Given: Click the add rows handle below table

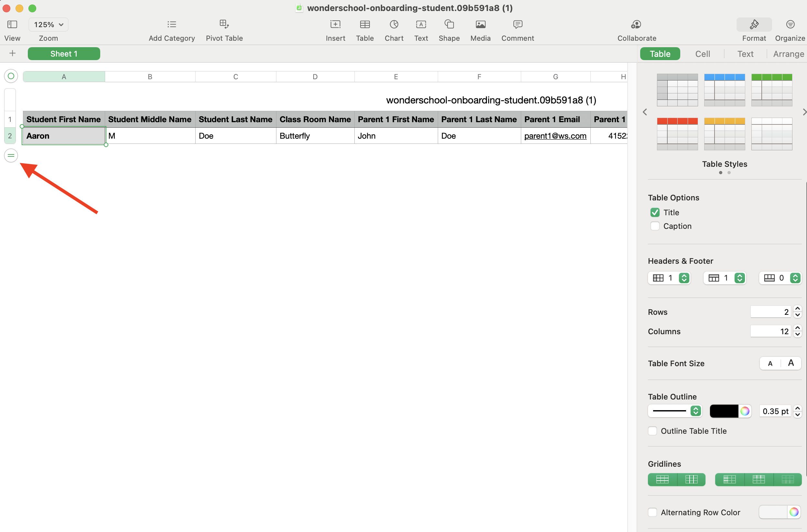Looking at the screenshot, I should (11, 155).
